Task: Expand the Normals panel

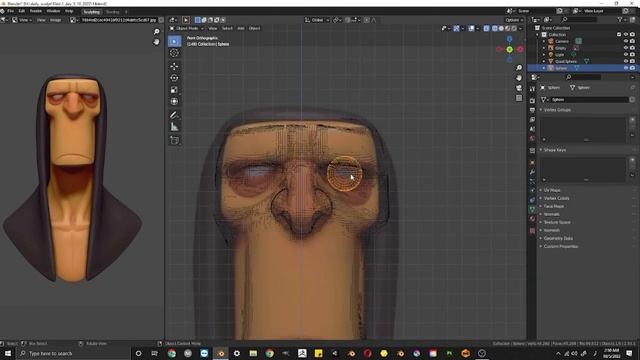Action: click(x=551, y=214)
